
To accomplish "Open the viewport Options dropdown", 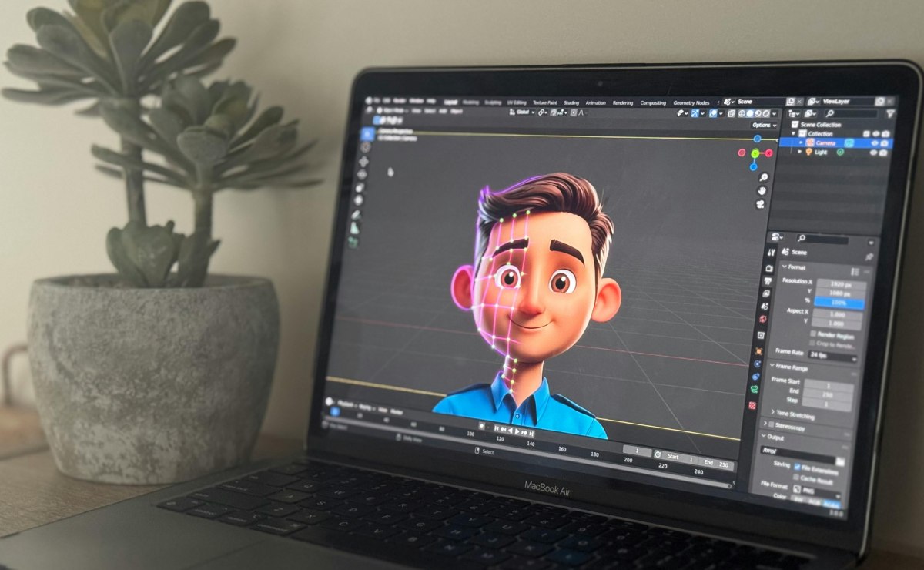I will coord(762,125).
